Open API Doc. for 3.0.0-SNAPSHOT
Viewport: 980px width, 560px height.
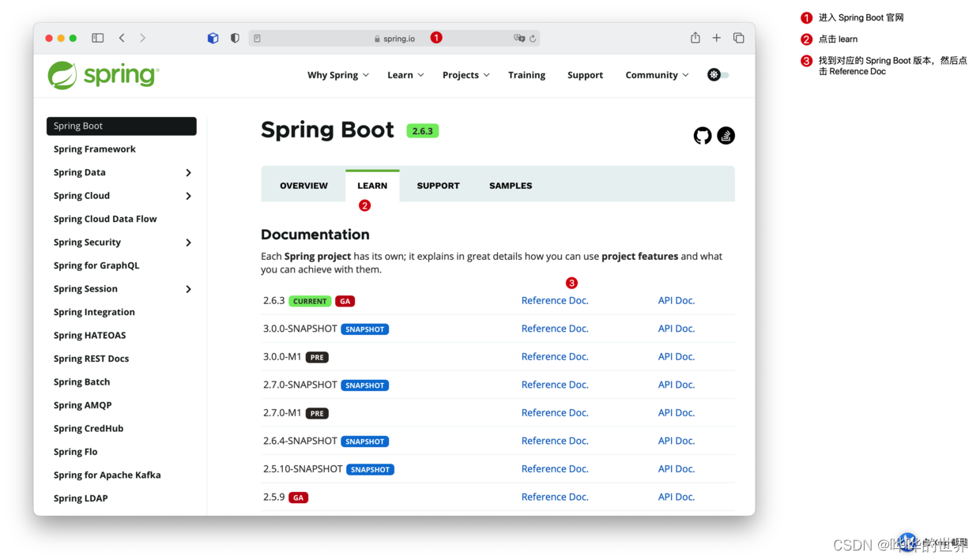coord(677,329)
